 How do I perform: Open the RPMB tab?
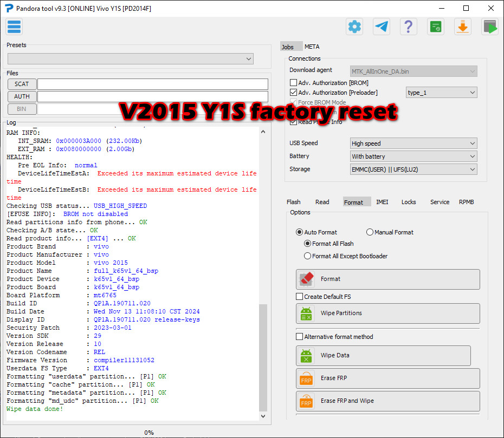click(467, 202)
